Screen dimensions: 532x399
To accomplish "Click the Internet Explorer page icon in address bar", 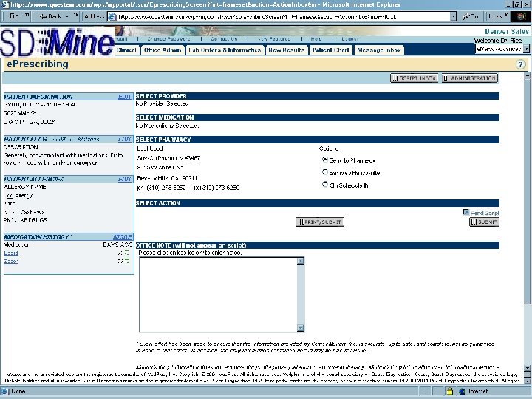I will pos(112,16).
